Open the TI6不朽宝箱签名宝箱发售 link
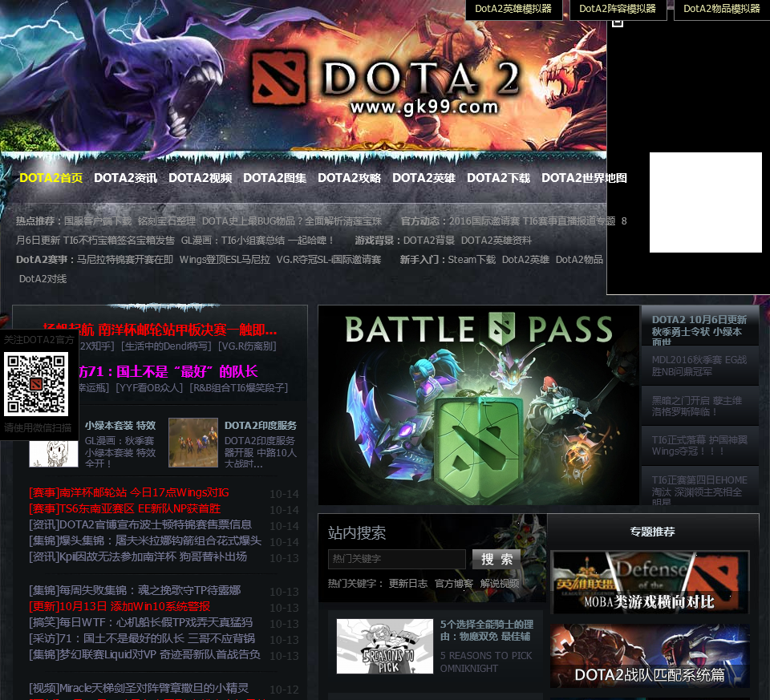 (120, 240)
